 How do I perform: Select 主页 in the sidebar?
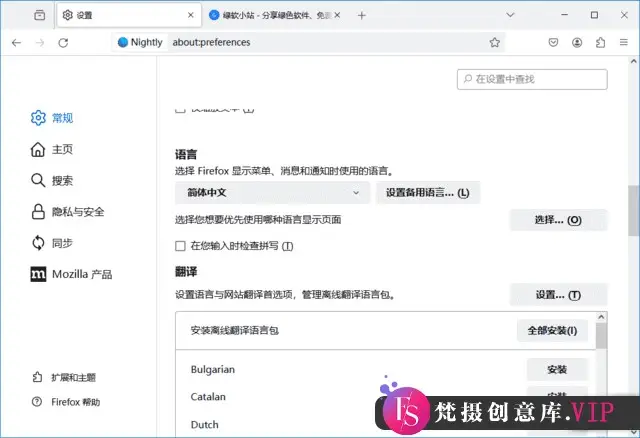(52, 149)
